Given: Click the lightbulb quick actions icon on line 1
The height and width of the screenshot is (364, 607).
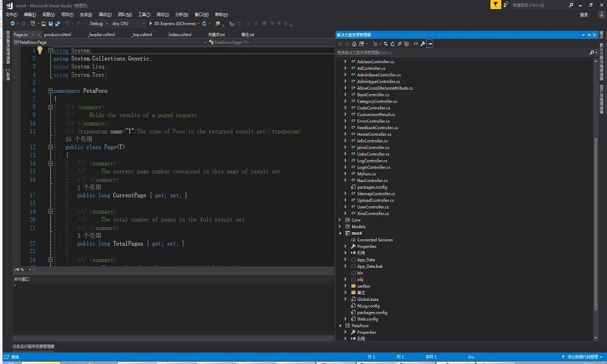Looking at the screenshot, I should (x=40, y=50).
